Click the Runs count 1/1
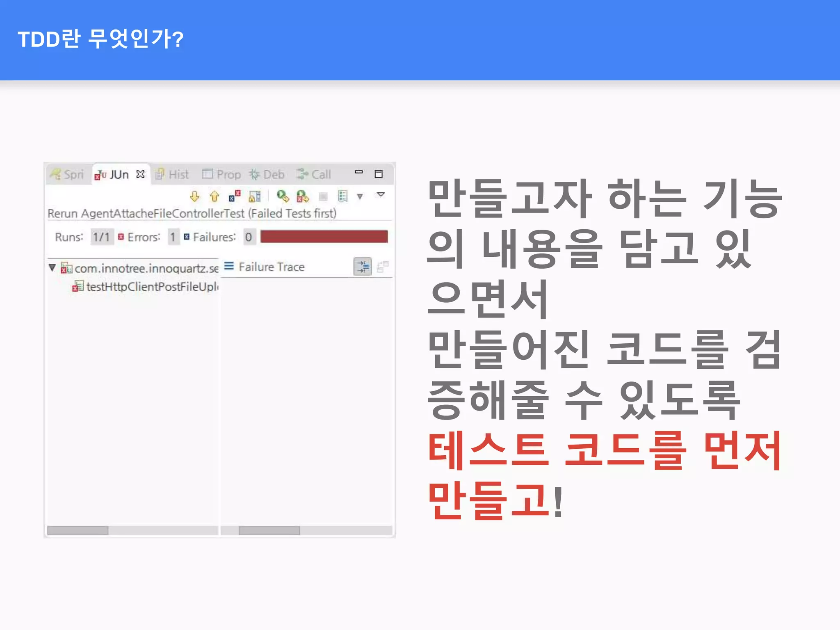Viewport: 840px width, 630px height. 102,237
